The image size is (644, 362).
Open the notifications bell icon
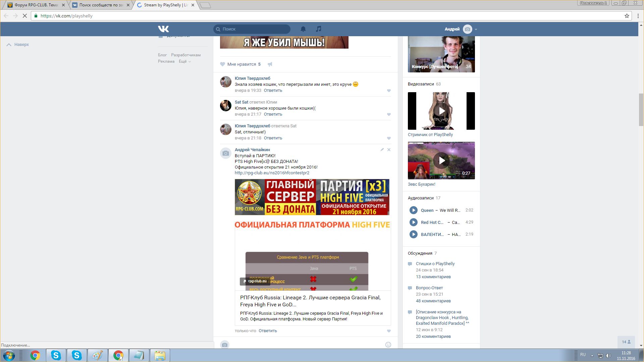pyautogui.click(x=303, y=29)
